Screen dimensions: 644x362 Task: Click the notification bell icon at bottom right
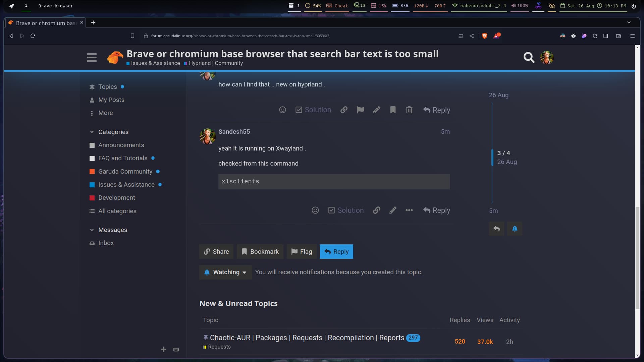(515, 229)
